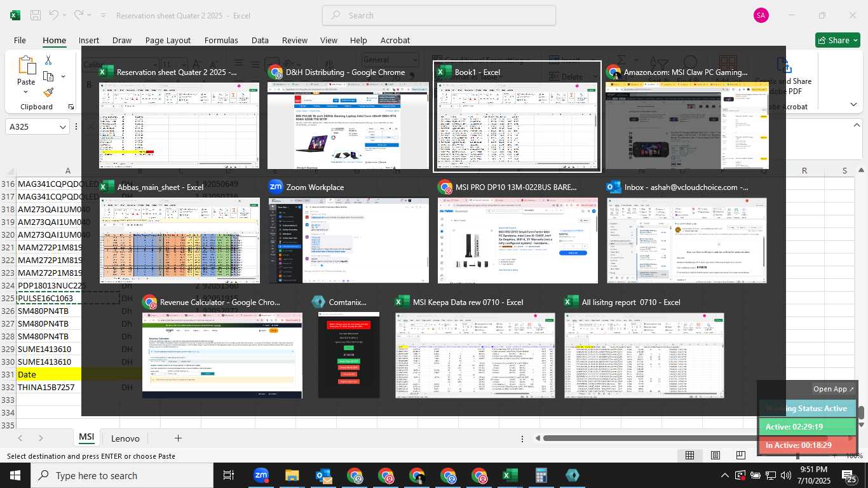The image size is (868, 488).
Task: Switch to the Page Layout tab
Action: coord(168,40)
